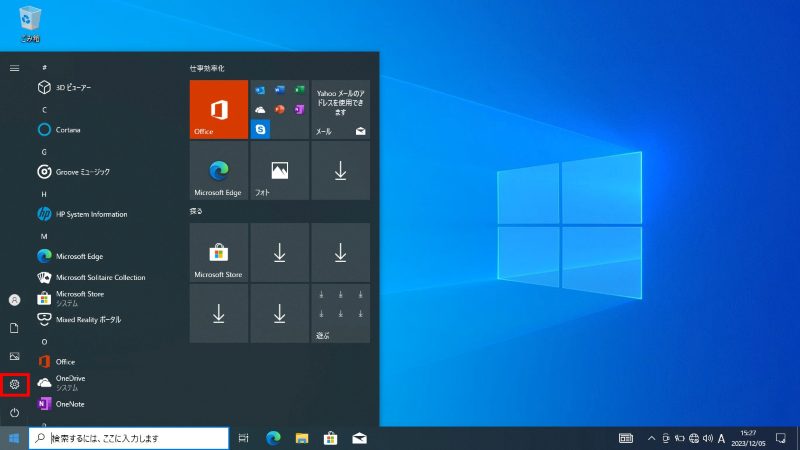Open the Skype icon in Office apps tile

[260, 129]
